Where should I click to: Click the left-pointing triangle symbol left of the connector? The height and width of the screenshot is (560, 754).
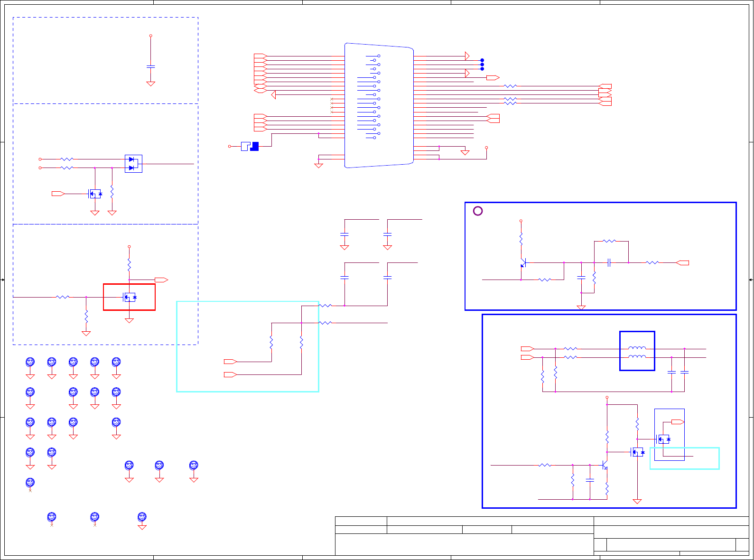[273, 95]
